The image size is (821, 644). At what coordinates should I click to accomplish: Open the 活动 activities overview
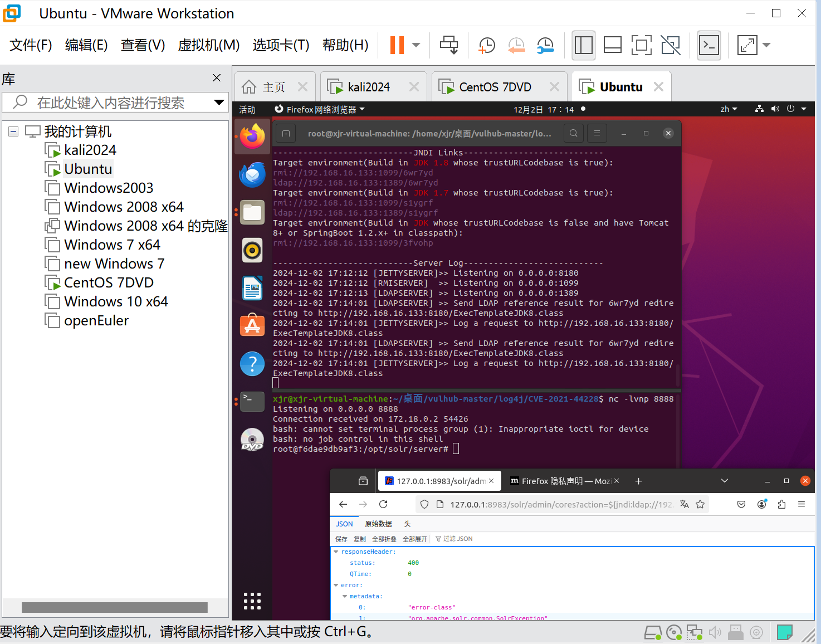pos(247,109)
